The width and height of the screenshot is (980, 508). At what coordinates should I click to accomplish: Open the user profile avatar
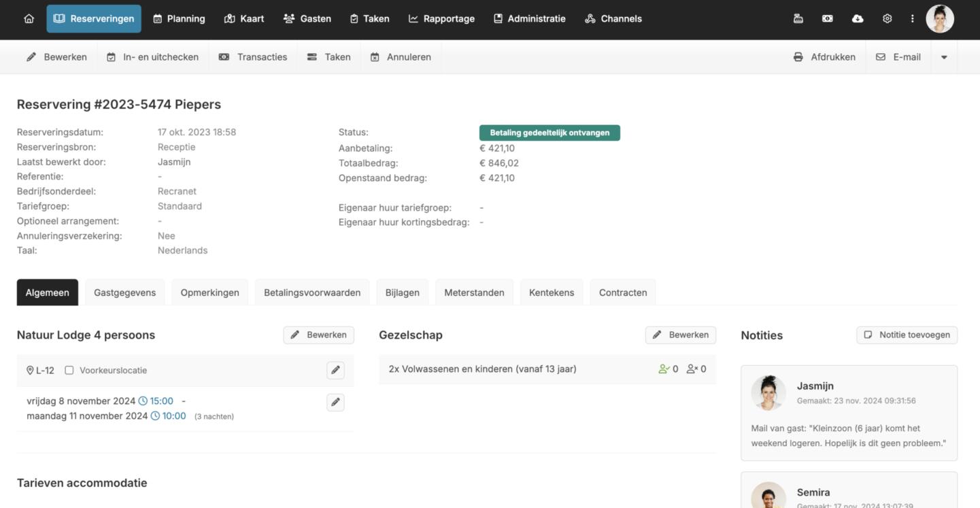point(939,19)
